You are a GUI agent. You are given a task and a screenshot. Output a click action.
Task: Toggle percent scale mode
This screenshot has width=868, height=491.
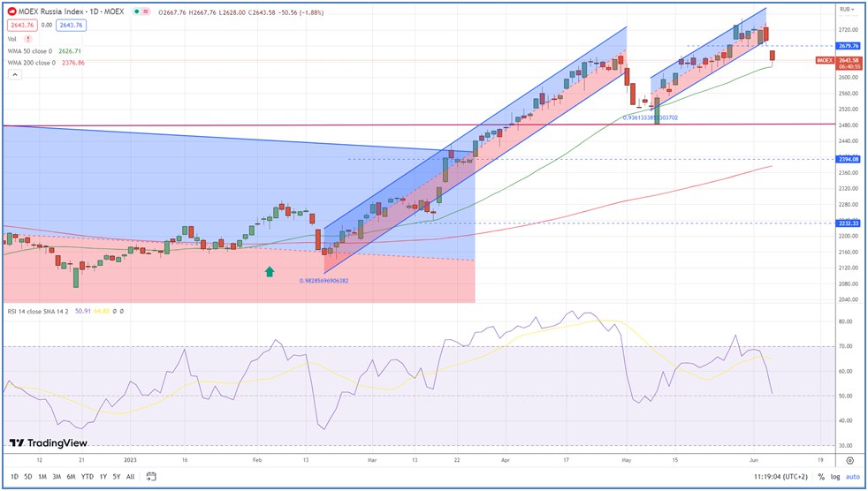coord(821,477)
